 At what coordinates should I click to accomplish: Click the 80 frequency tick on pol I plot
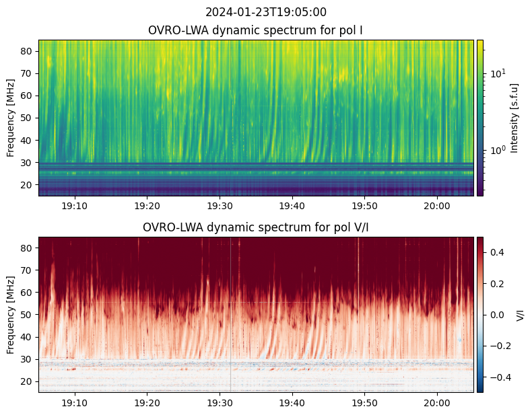pos(28,51)
